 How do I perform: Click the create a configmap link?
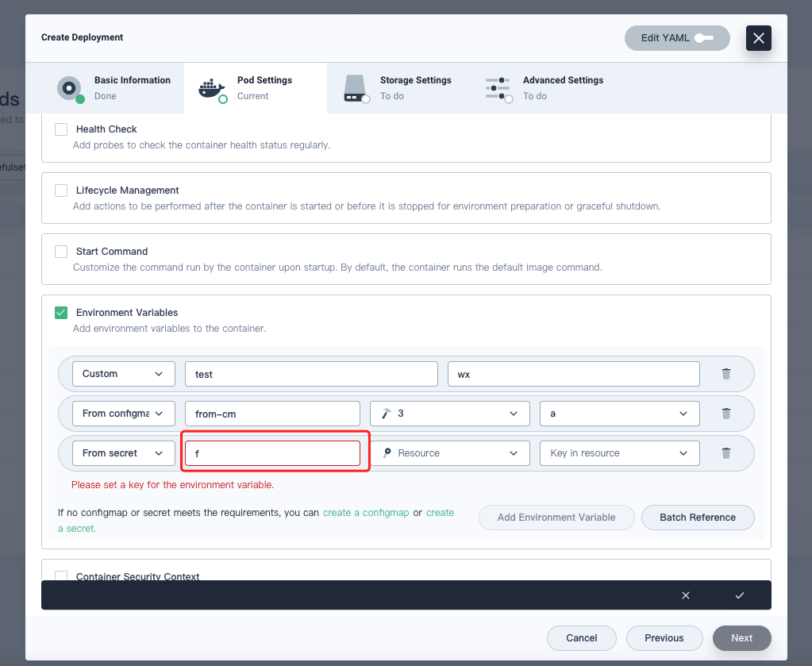[x=366, y=512]
